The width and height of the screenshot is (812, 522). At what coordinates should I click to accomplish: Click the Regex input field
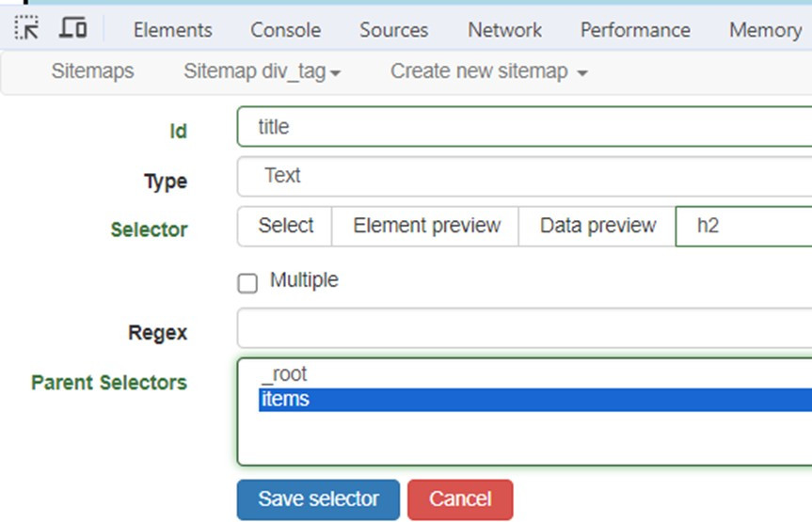click(x=524, y=328)
